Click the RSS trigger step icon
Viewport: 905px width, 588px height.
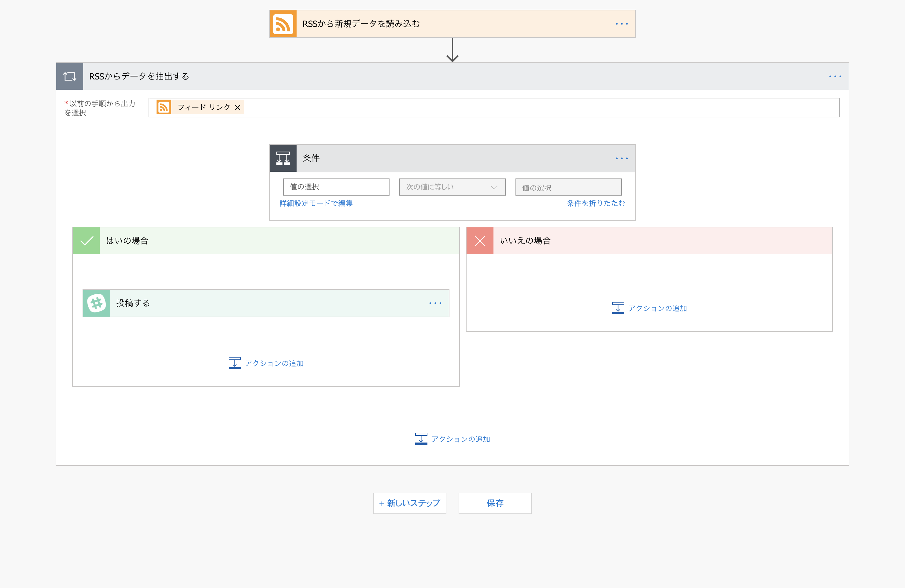283,24
